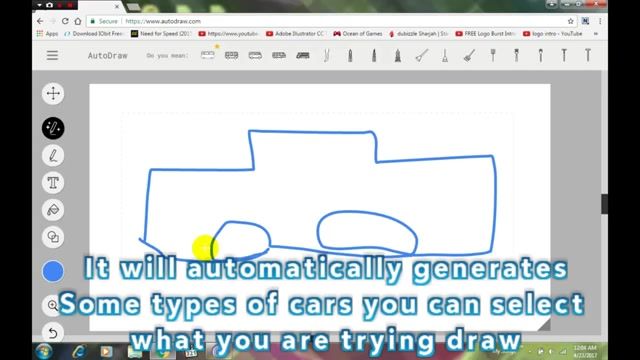Choose the dark angled brush suggestion

pyautogui.click(x=469, y=56)
